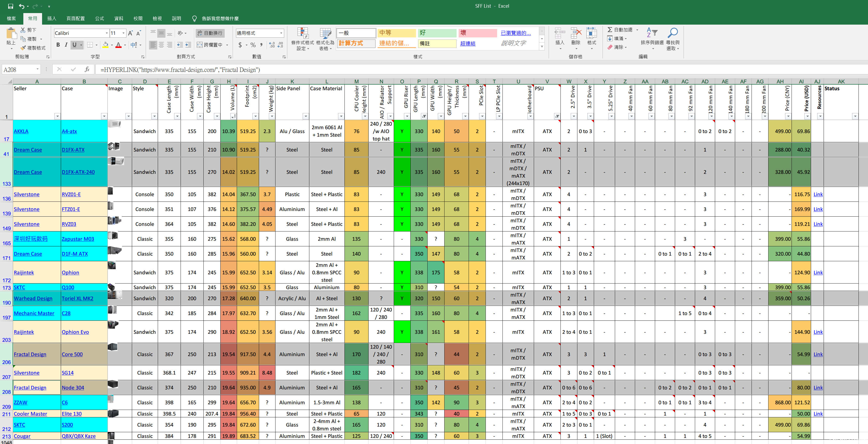The image size is (868, 444).
Task: Click the Format Painter brush icon
Action: click(x=23, y=48)
